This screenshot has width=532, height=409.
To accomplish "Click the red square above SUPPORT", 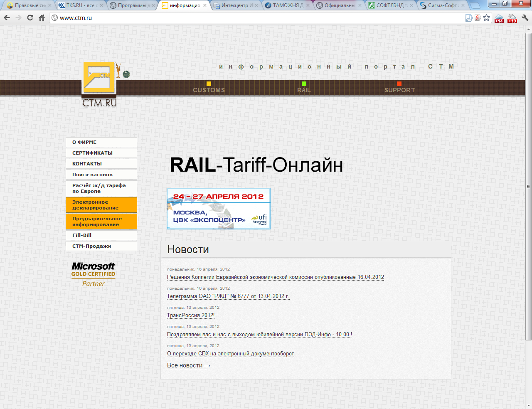I will 399,84.
